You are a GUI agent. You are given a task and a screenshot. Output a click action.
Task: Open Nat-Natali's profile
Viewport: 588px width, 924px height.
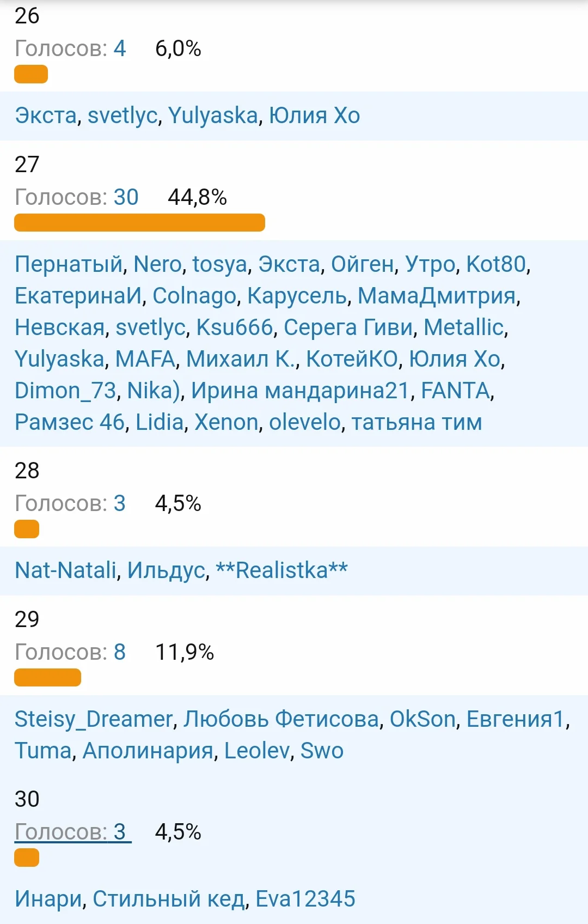(x=65, y=571)
